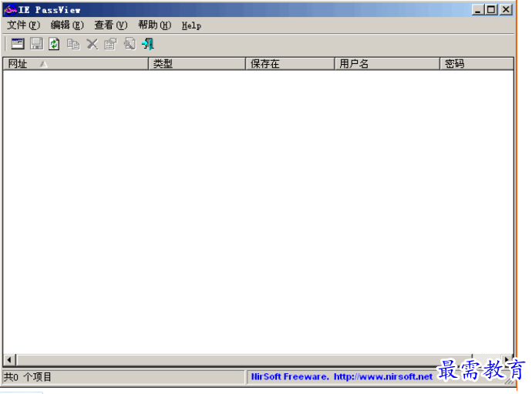Open the Help menu
Viewport: 532px width, 394px height.
[x=191, y=25]
